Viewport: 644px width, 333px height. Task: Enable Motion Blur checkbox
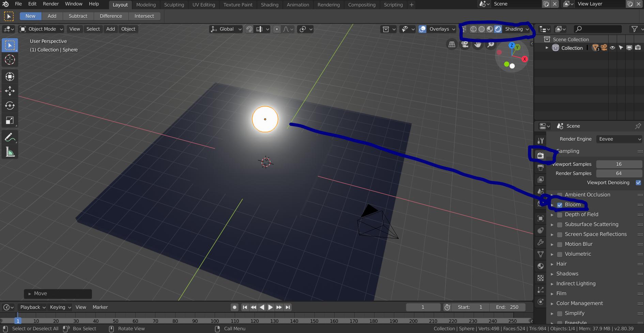pyautogui.click(x=559, y=244)
